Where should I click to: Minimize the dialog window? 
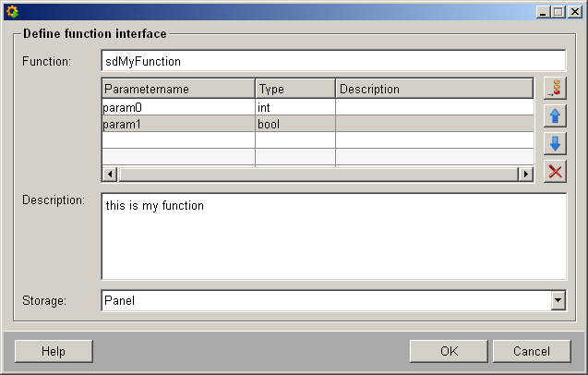coord(543,12)
